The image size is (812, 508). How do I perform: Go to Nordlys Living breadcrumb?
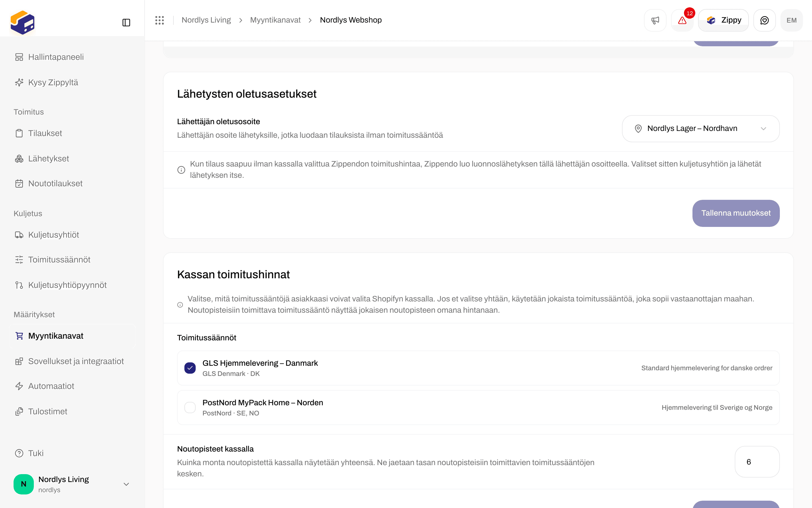coord(206,20)
